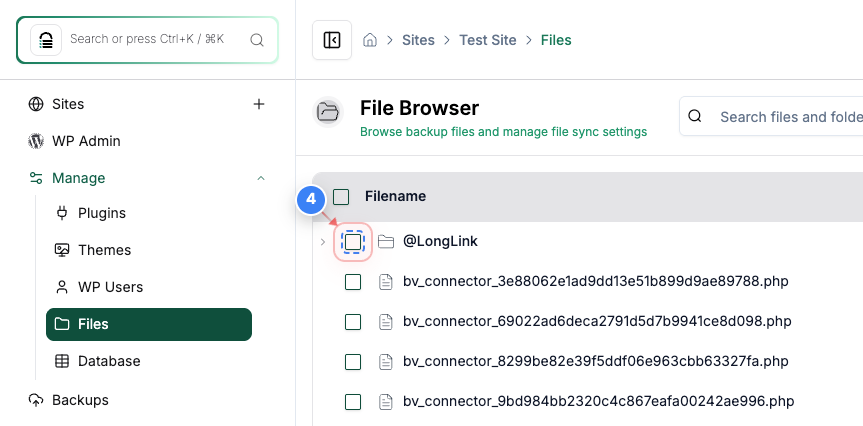Select the Files menu item
863x426 pixels.
(149, 324)
